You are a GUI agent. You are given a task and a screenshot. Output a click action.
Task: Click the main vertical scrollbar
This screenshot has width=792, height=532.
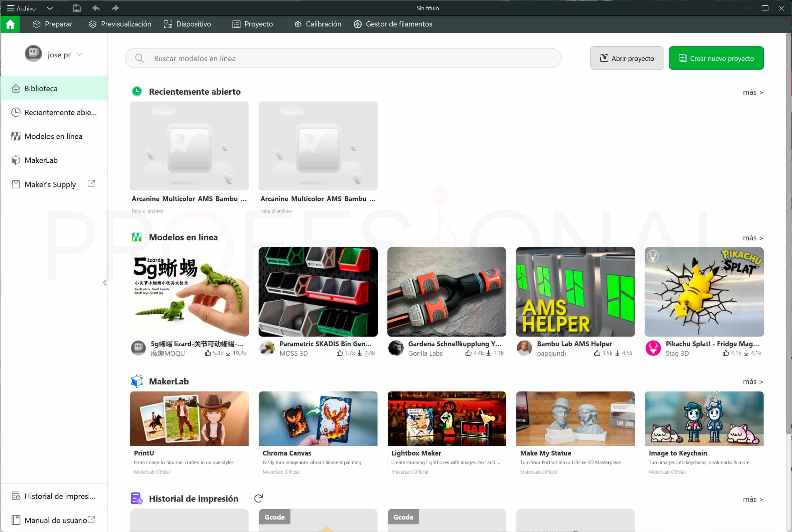click(x=788, y=233)
